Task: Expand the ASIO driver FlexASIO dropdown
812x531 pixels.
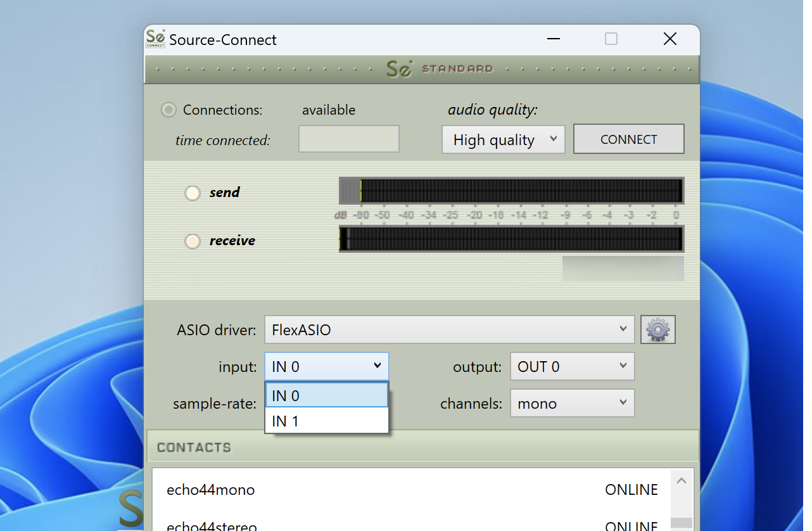Action: point(449,329)
